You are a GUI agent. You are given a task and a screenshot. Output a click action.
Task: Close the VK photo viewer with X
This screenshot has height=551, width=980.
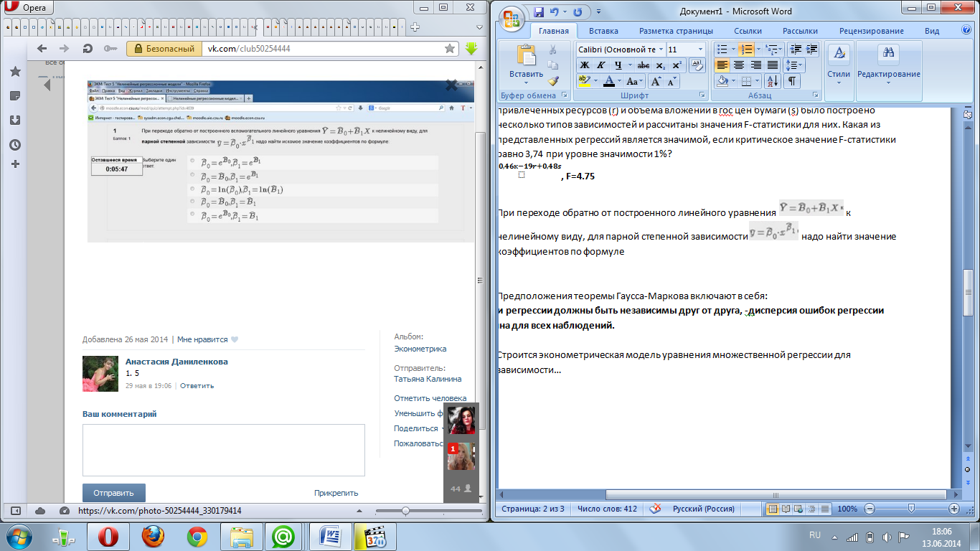(x=451, y=85)
